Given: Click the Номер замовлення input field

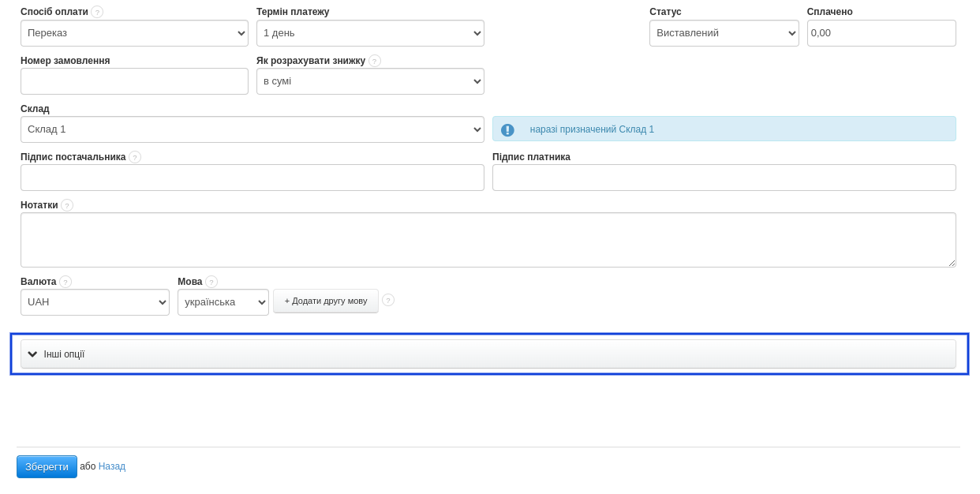Looking at the screenshot, I should [x=134, y=81].
